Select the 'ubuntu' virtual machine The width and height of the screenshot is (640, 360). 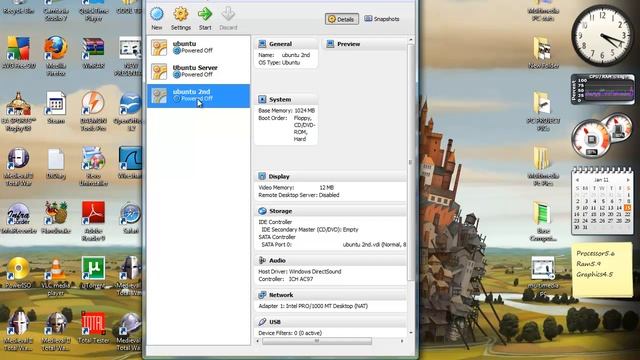(198, 47)
